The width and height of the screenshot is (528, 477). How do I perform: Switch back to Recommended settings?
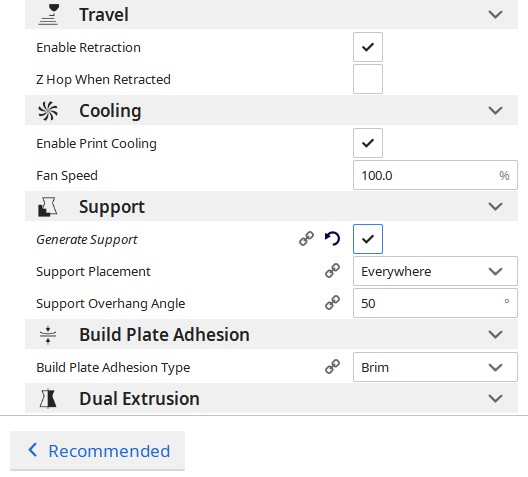98,451
